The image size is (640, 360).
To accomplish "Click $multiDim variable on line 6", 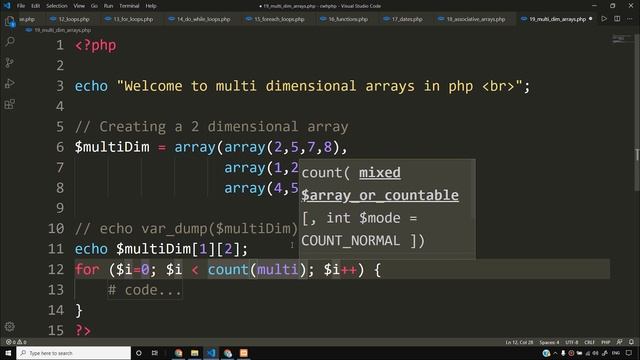I will pyautogui.click(x=112, y=147).
